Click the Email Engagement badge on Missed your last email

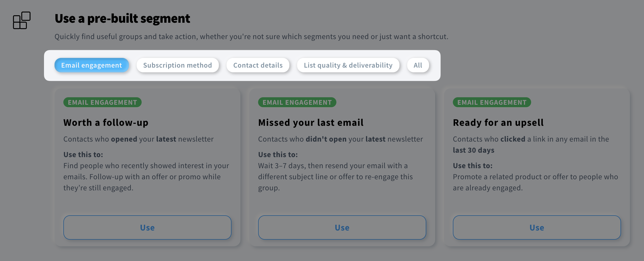[297, 103]
